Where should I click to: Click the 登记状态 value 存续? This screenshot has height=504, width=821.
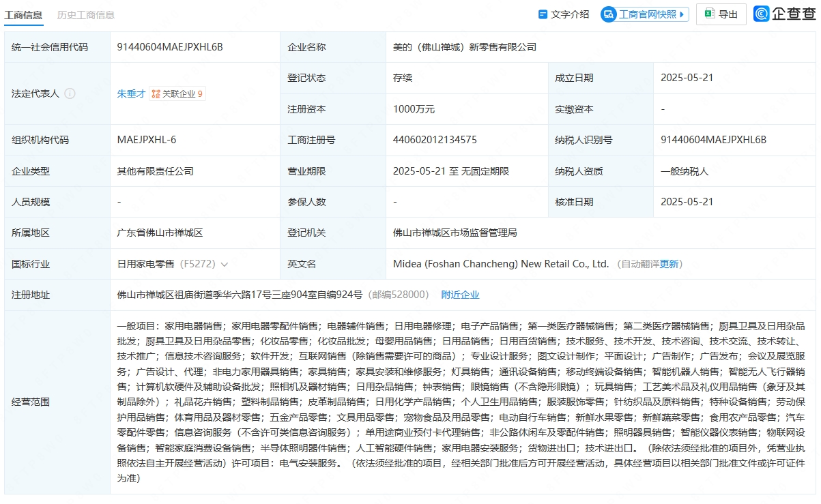(403, 78)
